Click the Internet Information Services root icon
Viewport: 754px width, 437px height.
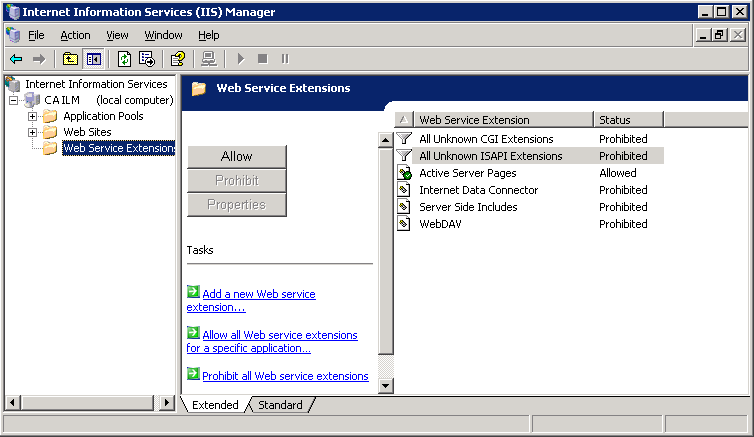[13, 84]
